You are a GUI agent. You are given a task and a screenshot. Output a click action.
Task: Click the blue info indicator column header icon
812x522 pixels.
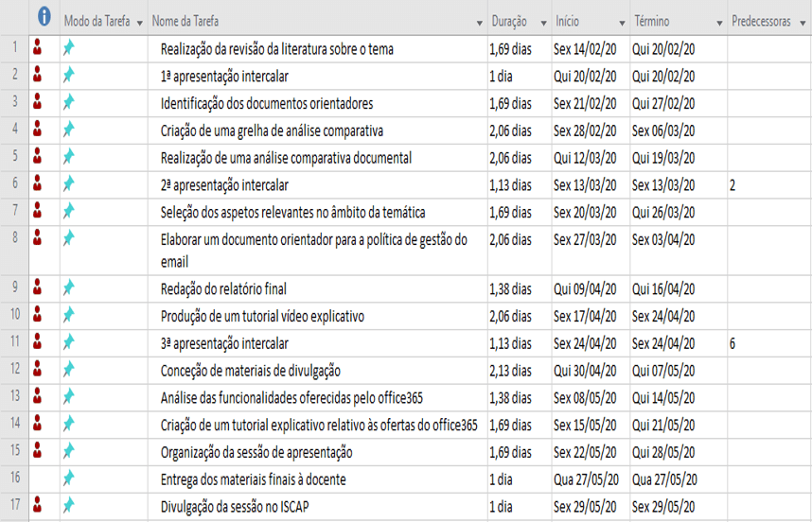44,18
